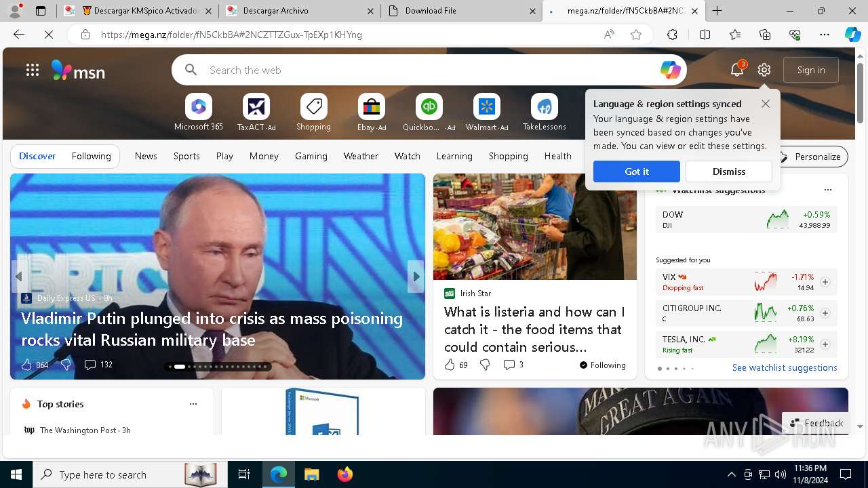Viewport: 868px width, 488px height.
Task: Open the Top stories options menu
Action: [193, 404]
